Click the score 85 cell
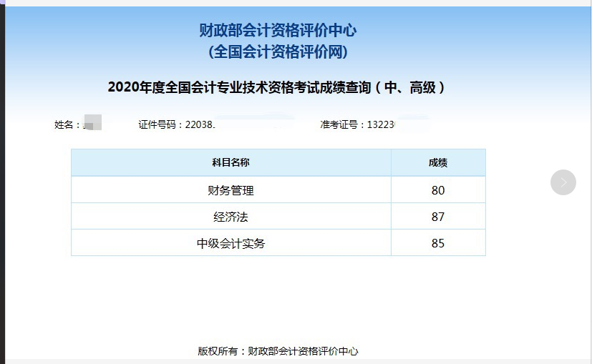 click(x=438, y=243)
